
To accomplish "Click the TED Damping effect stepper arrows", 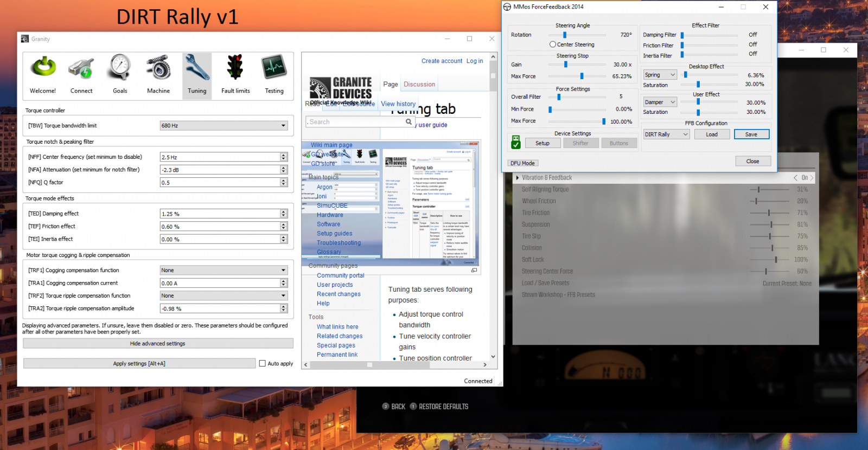I will click(284, 214).
